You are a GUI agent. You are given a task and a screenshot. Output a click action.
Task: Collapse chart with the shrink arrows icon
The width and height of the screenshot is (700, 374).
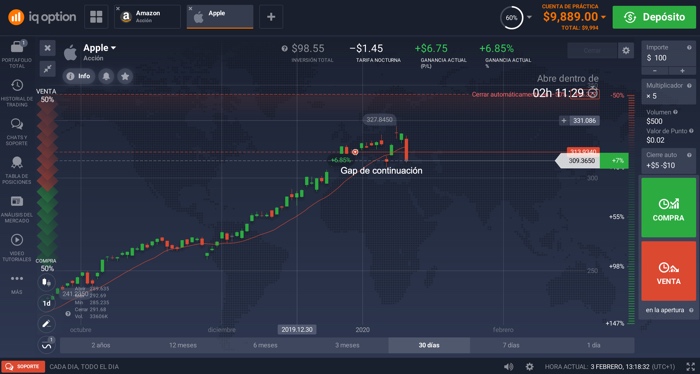47,68
